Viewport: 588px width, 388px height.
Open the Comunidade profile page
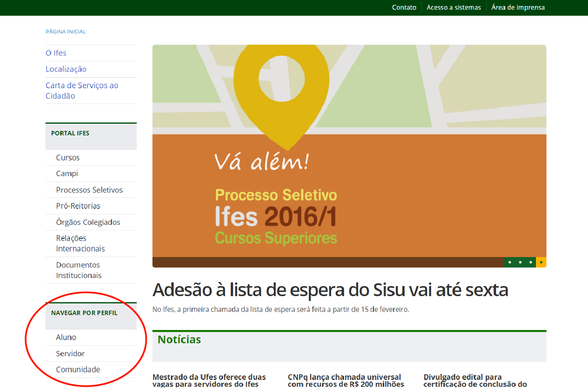[78, 369]
